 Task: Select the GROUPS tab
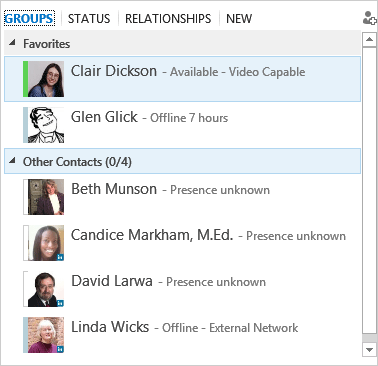pos(29,18)
